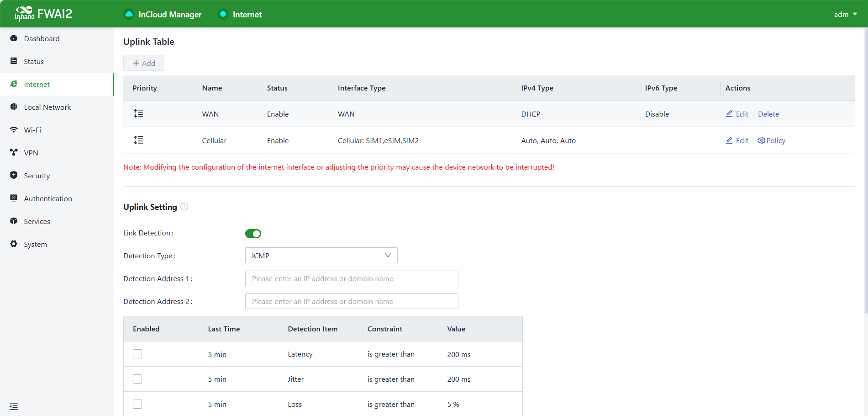Click the System gear icon
The height and width of the screenshot is (416, 868).
14,244
